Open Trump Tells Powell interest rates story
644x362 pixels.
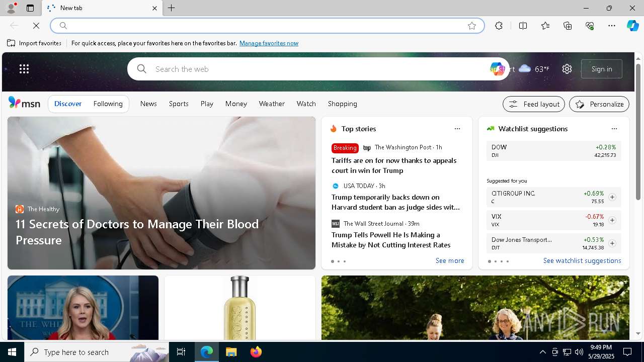(391, 240)
